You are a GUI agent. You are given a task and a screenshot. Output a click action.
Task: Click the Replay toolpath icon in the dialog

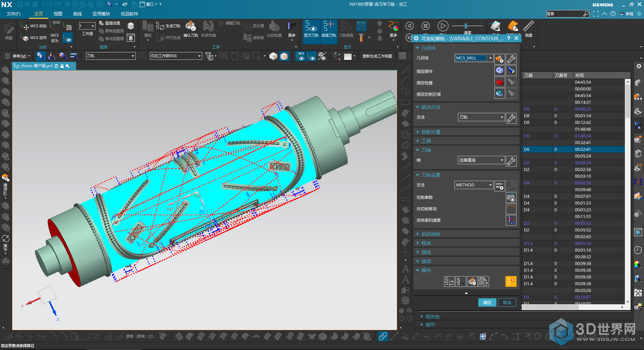461,281
